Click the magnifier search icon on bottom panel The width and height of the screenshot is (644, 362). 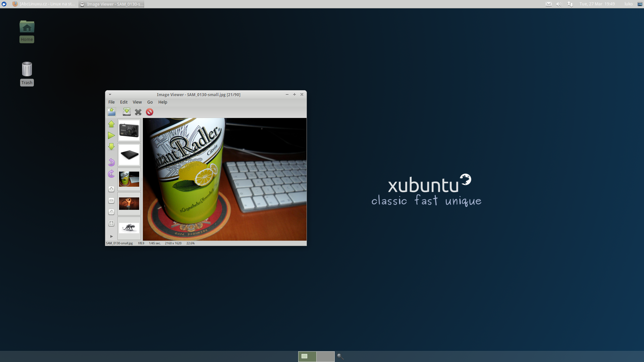[340, 356]
